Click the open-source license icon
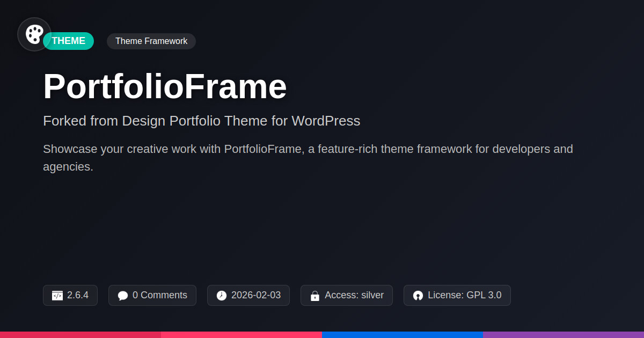This screenshot has height=338, width=644. pyautogui.click(x=418, y=296)
